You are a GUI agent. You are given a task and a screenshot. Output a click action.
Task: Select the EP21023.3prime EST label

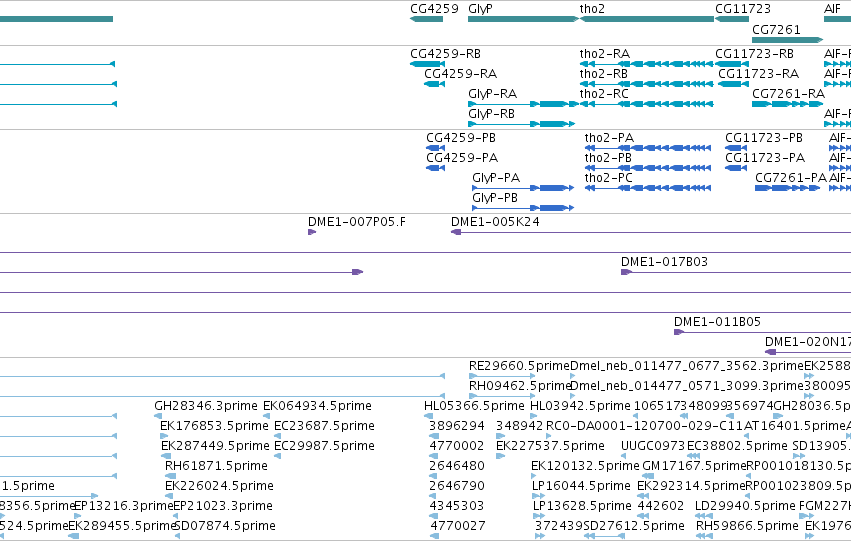223,506
